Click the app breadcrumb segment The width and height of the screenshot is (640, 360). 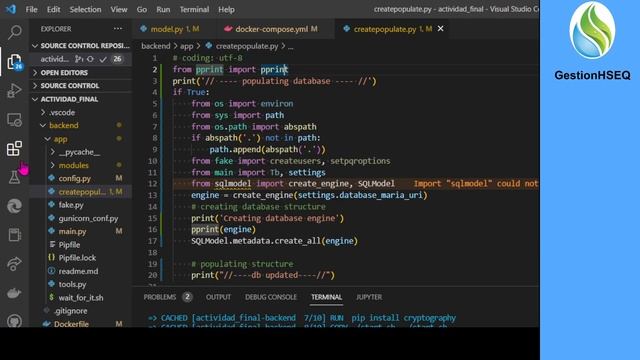pos(187,46)
